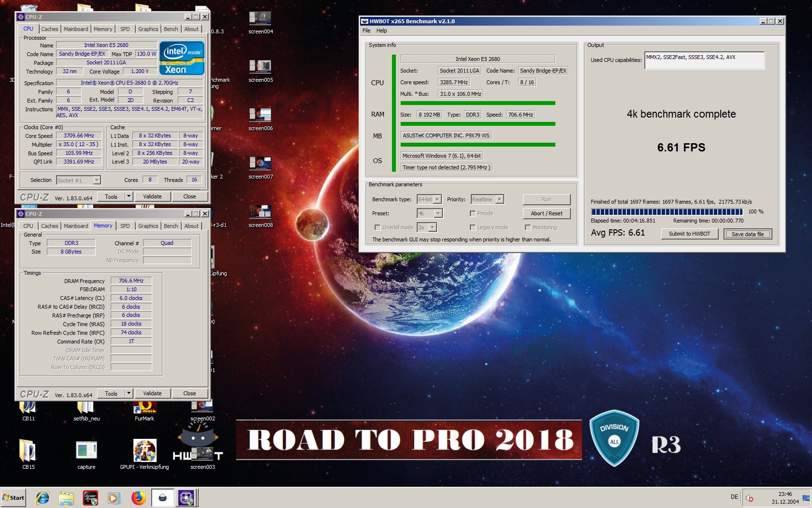The height and width of the screenshot is (508, 812).
Task: Open the Benchmark type 64-bit dropdown
Action: [429, 199]
